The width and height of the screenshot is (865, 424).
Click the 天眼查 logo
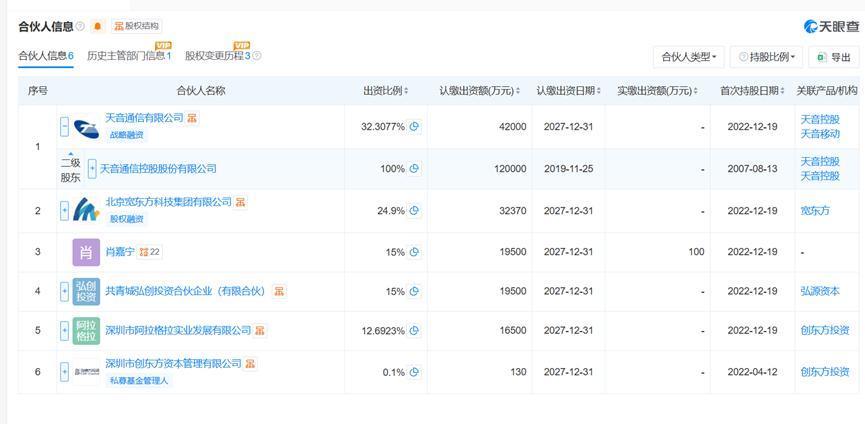(831, 26)
